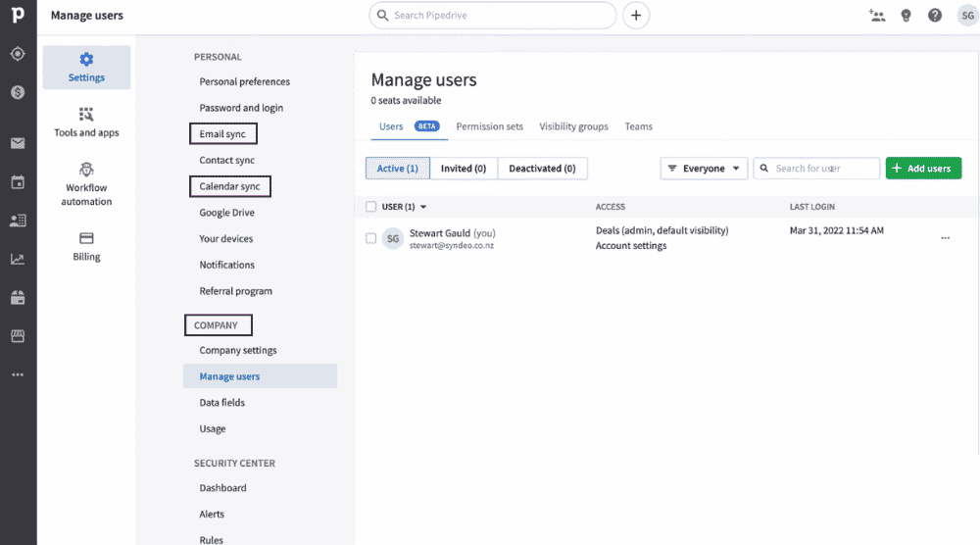Open the Billing section

(x=86, y=247)
